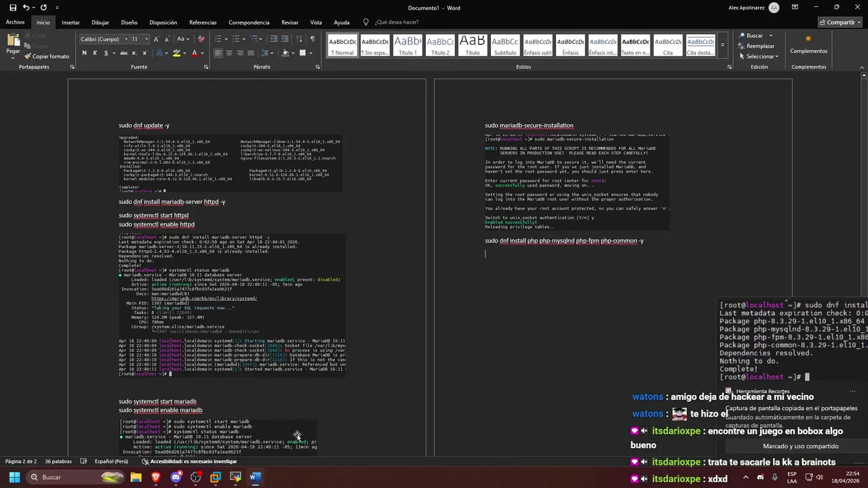The width and height of the screenshot is (868, 488).
Task: Switch to the Referencias tab
Action: point(203,22)
